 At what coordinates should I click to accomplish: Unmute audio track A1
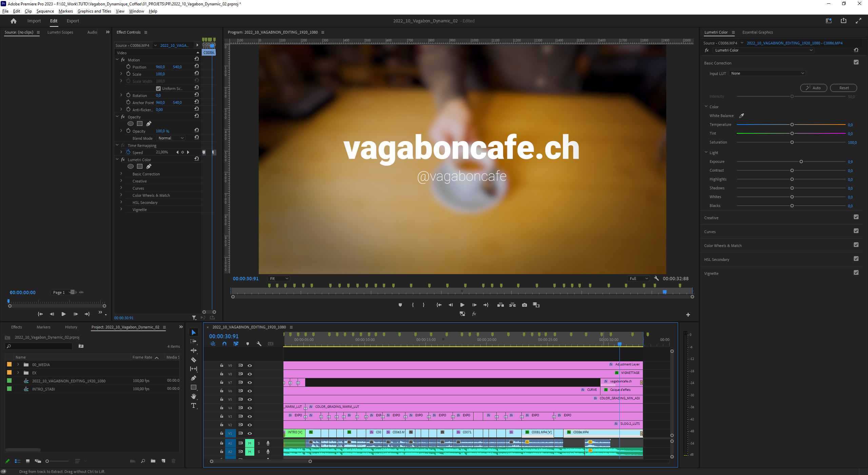pos(250,443)
